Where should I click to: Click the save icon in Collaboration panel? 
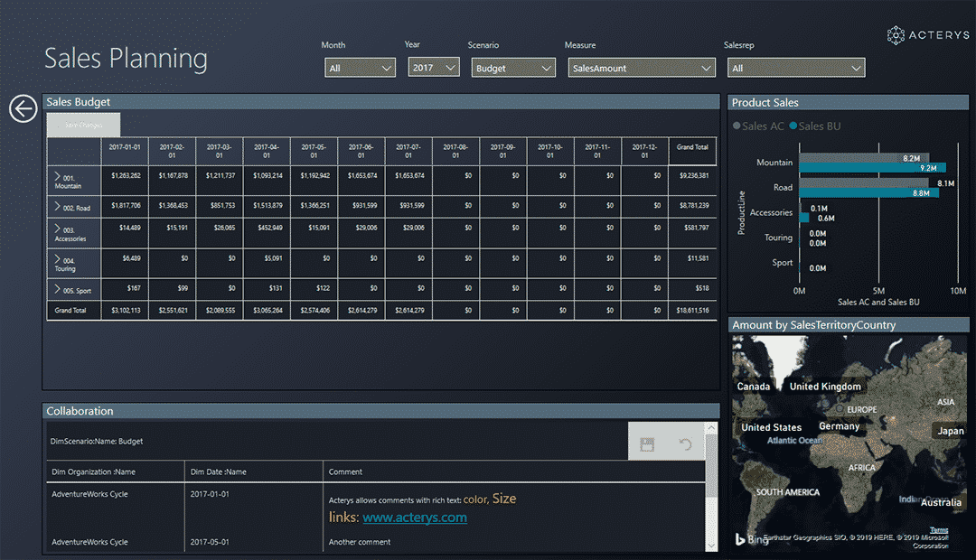pos(646,444)
